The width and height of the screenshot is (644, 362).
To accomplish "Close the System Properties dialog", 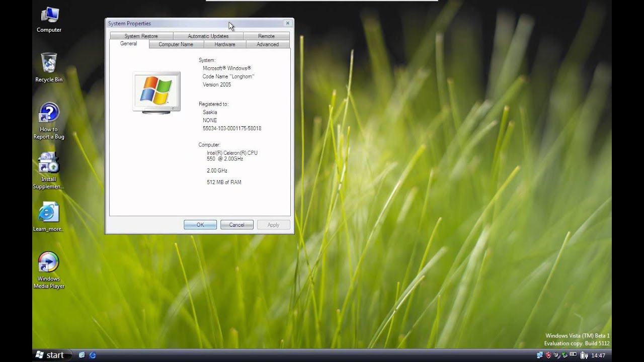I will click(x=288, y=23).
